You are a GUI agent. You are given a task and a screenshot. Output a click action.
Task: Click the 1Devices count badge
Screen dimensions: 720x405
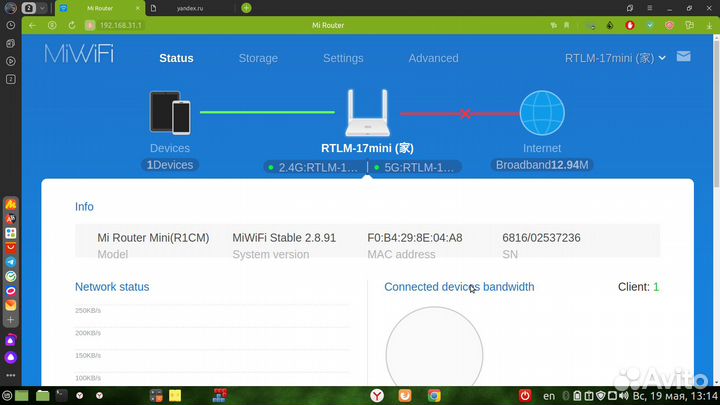[170, 165]
